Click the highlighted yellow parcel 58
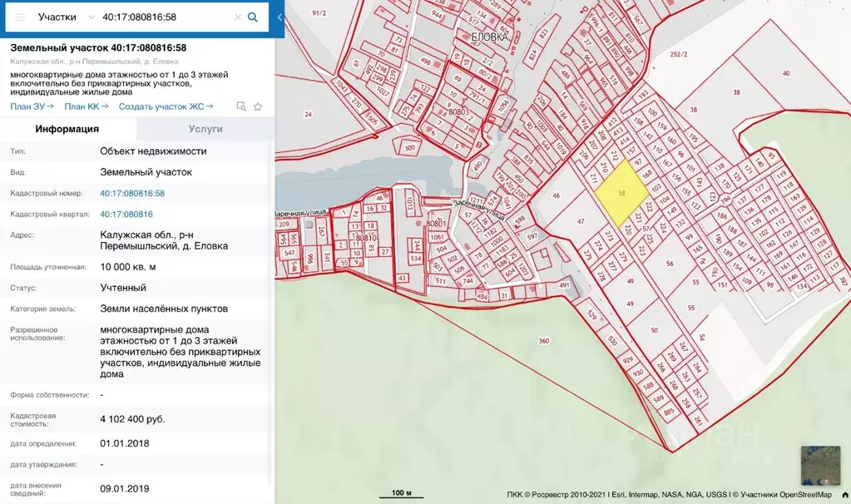The width and height of the screenshot is (851, 504). pyautogui.click(x=621, y=192)
